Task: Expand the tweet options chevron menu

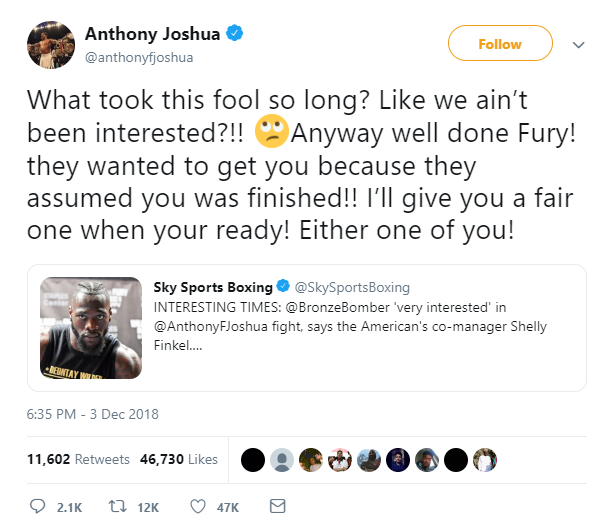Action: 577,44
